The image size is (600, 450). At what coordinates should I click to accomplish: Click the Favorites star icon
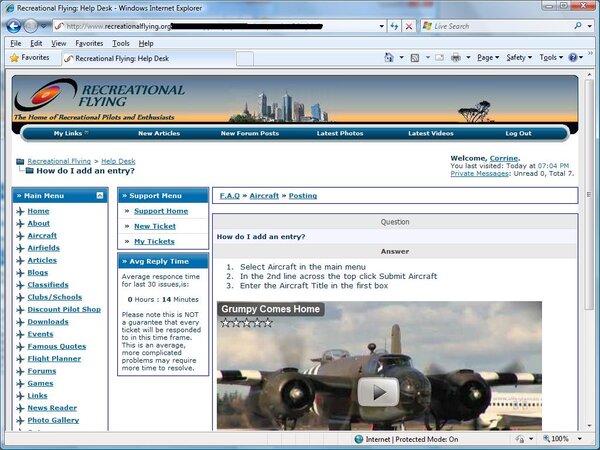click(x=15, y=58)
